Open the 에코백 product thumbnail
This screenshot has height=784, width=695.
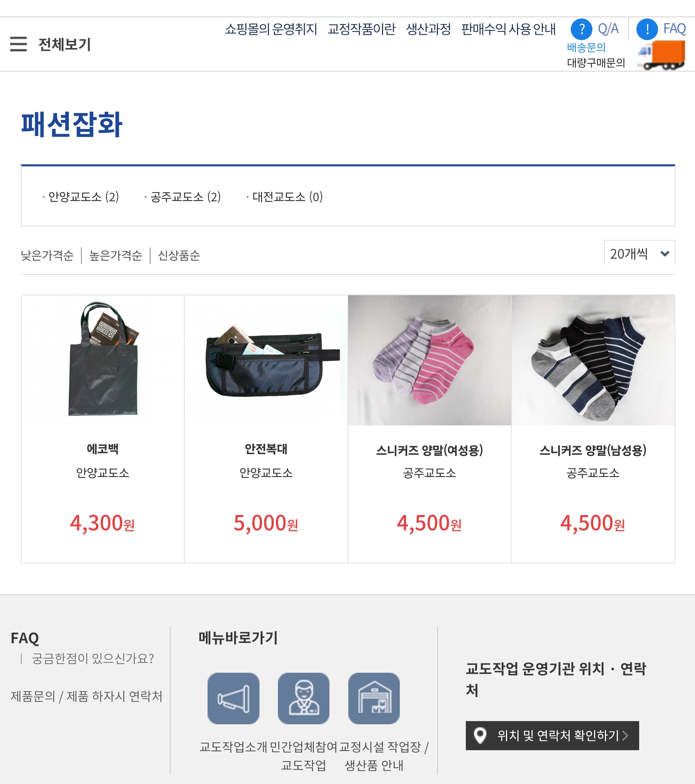pos(103,360)
